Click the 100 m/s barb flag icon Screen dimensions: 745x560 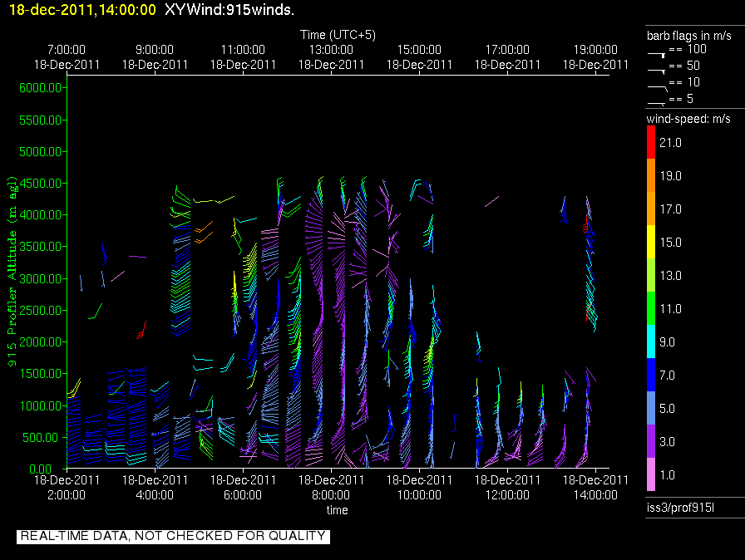click(657, 55)
